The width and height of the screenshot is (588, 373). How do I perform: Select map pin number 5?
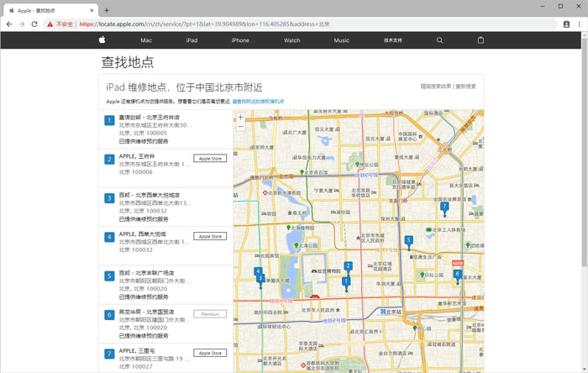tap(409, 242)
